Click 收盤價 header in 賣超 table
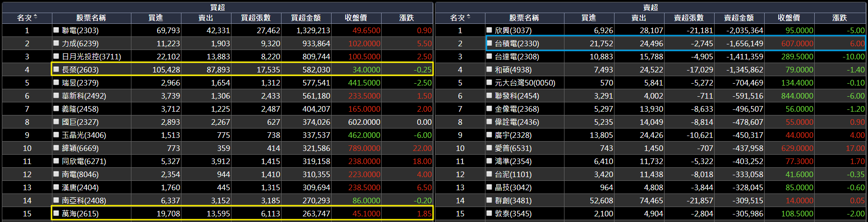 click(x=789, y=18)
